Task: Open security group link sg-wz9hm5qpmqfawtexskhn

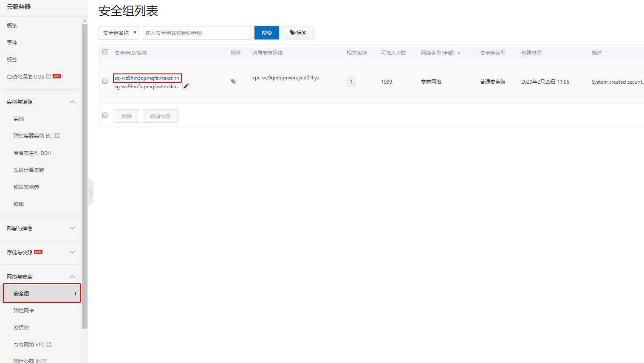Action: pos(147,78)
